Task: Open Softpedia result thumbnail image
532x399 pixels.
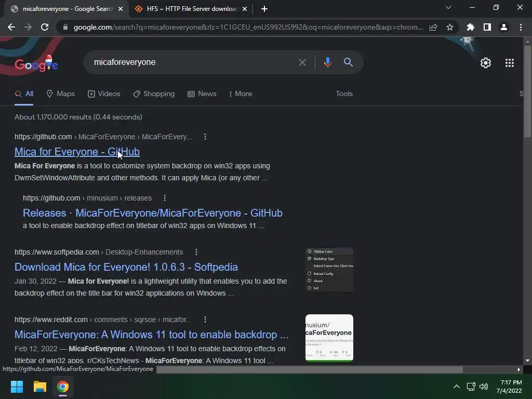Action: tap(329, 270)
